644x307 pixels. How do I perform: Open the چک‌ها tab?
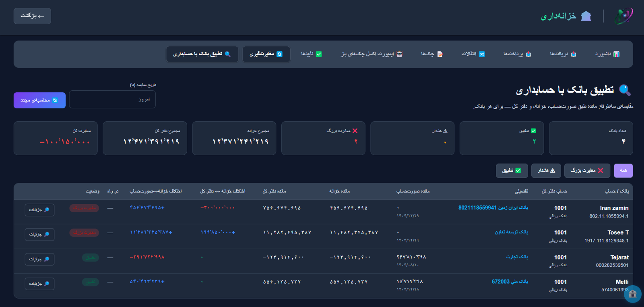(432, 54)
